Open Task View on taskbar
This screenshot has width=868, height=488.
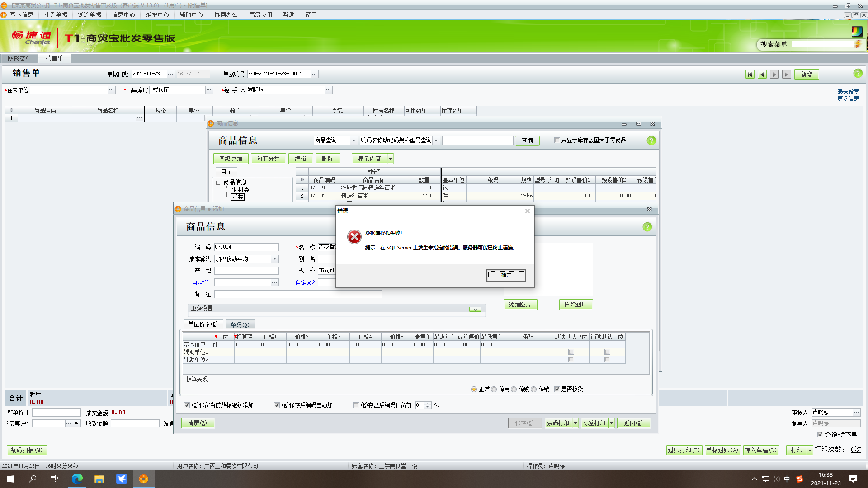54,479
